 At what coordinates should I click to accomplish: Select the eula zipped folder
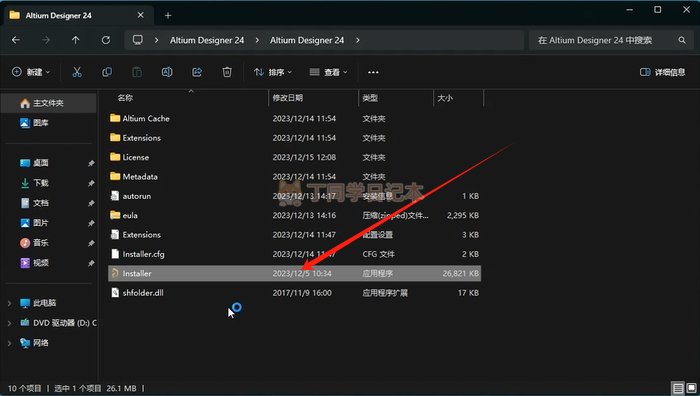point(130,216)
